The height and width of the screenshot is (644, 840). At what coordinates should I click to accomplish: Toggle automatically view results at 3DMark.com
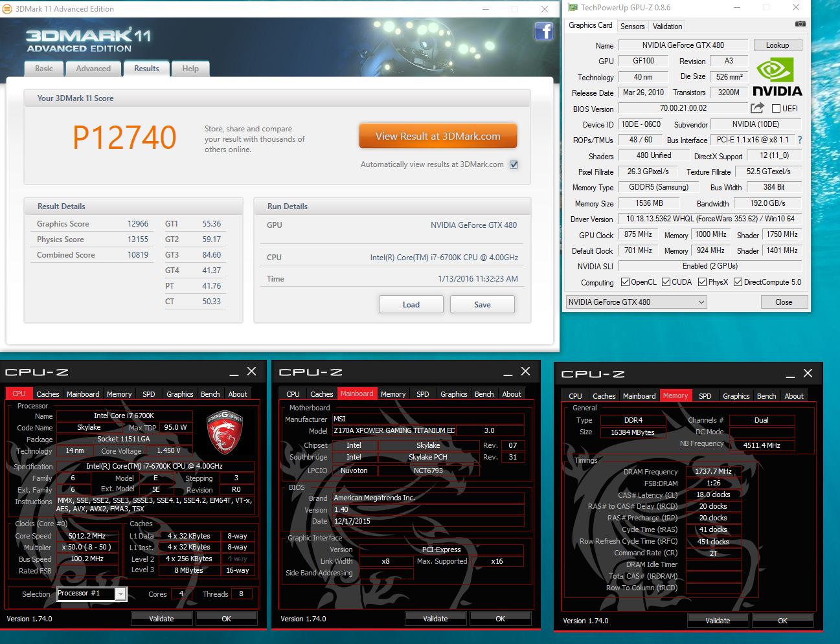coord(514,164)
